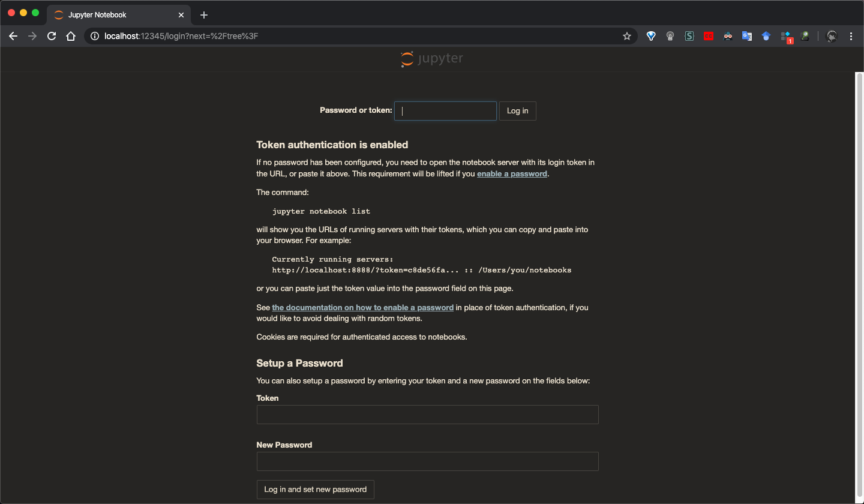Open the green S braces extension
The image size is (864, 504).
(689, 36)
